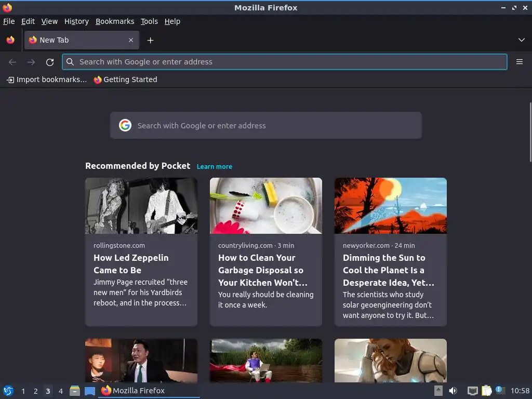Click the network tray icon

tap(472, 391)
